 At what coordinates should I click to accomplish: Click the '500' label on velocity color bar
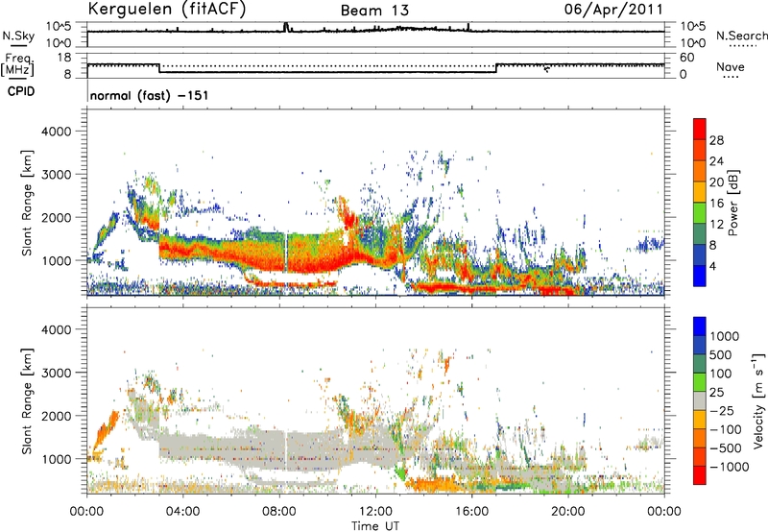[721, 354]
